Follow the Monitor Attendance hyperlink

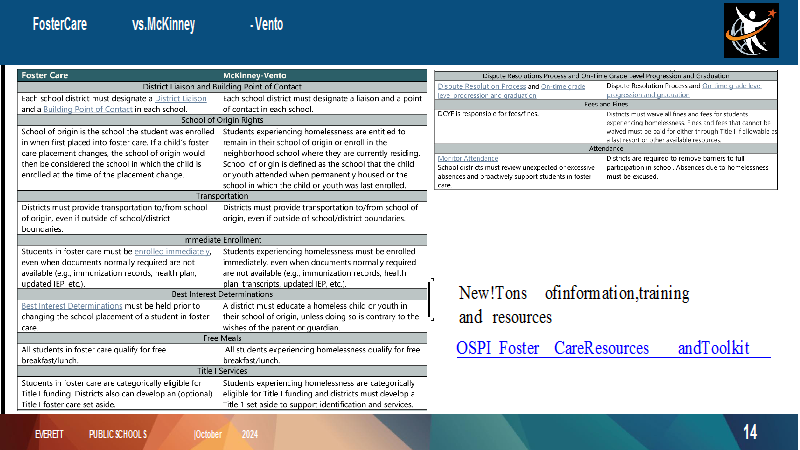coord(468,159)
